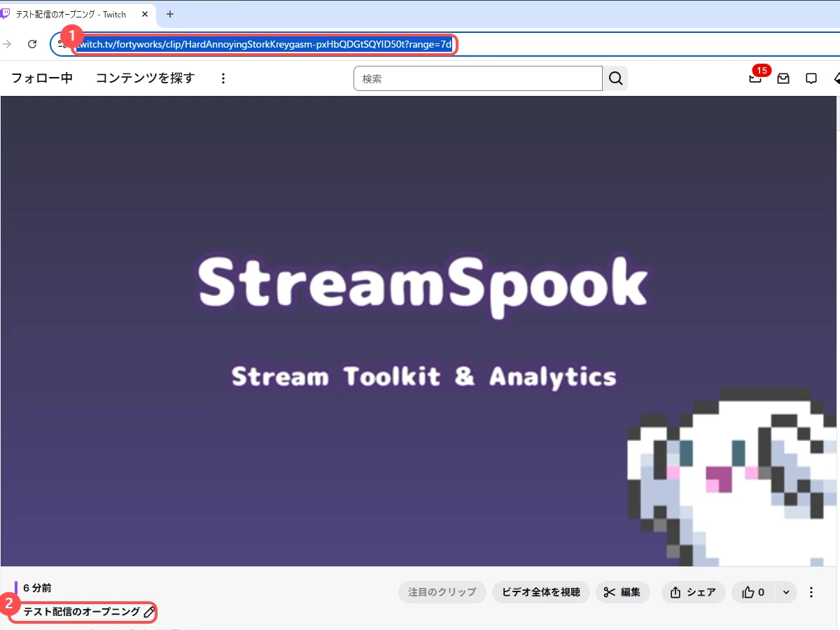The image size is (840, 630).
Task: Edit the clip title with the pencil icon
Action: [149, 612]
